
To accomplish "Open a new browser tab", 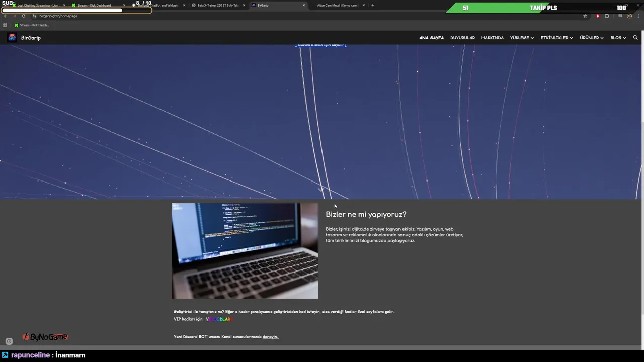I will coord(372,5).
